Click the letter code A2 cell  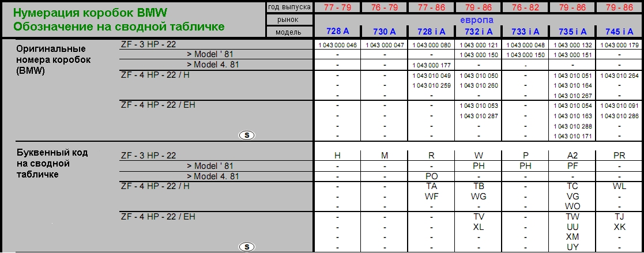pos(573,155)
